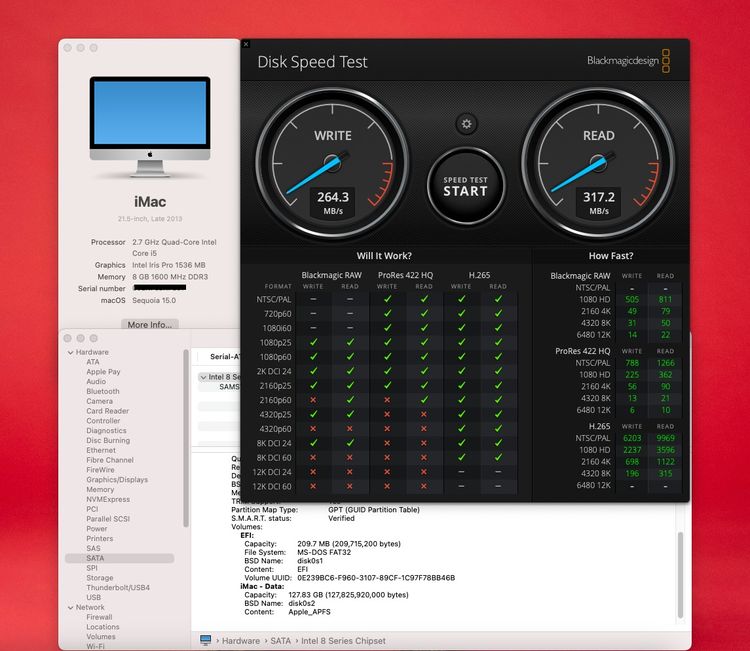Select Locations under Network
The width and height of the screenshot is (750, 651).
103,627
